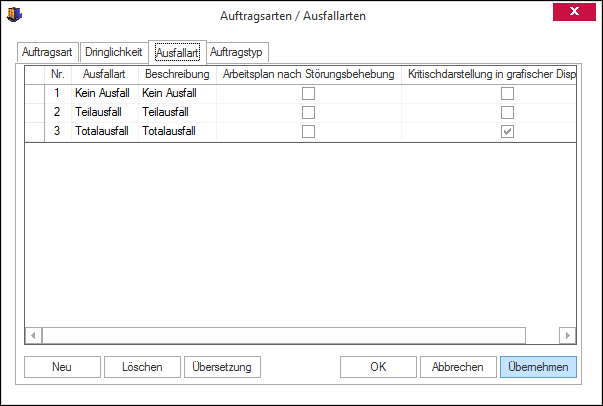Click Nr. cell with value 1
Screen dimensions: 603x406
pyautogui.click(x=58, y=93)
